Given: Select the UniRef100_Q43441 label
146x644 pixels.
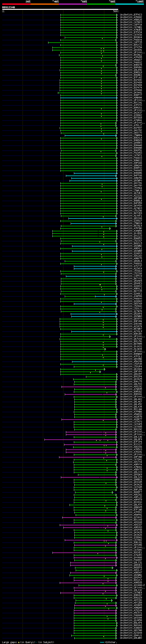Looking at the screenshot, I should (x=131, y=93).
